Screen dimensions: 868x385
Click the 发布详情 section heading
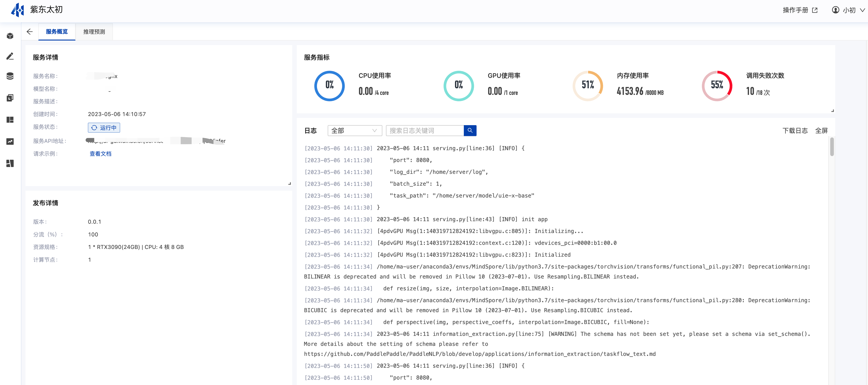point(45,203)
